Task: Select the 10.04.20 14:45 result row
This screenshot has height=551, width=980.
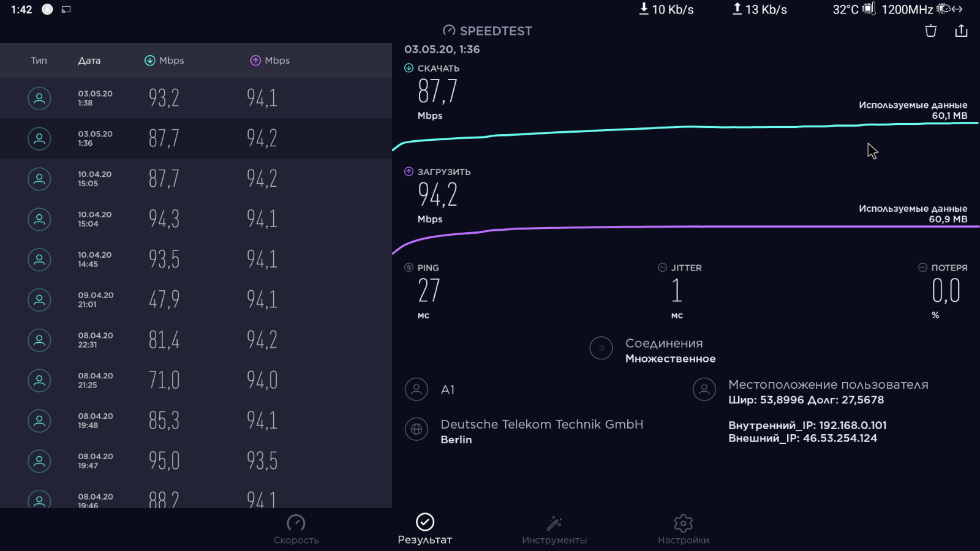Action: [196, 260]
